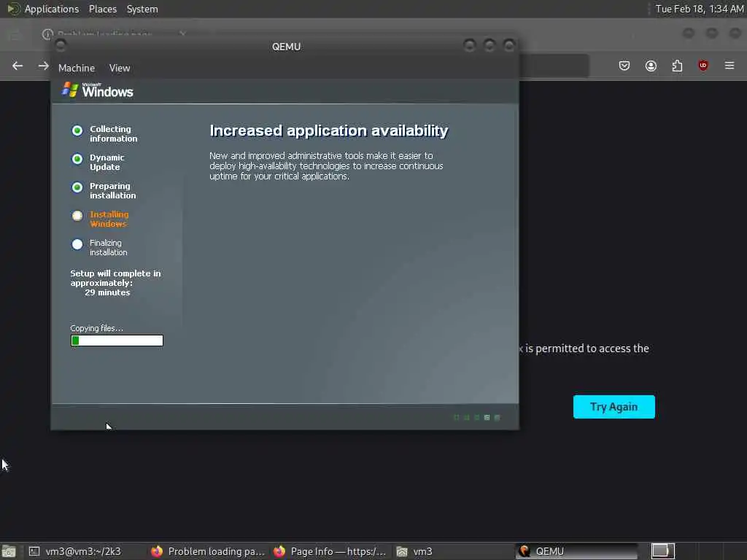
Task: Click 'Increased application availability' heading
Action: 329,131
